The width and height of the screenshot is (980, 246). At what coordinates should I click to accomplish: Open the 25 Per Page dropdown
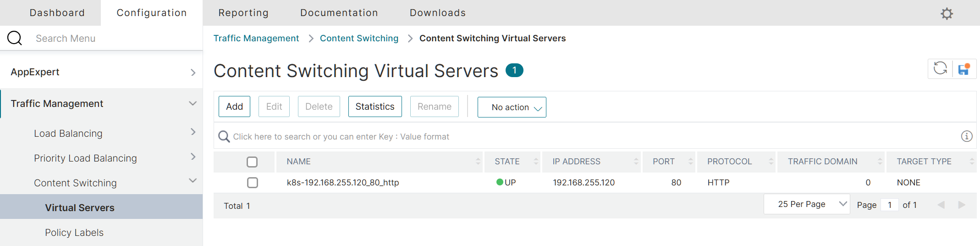[x=807, y=204]
